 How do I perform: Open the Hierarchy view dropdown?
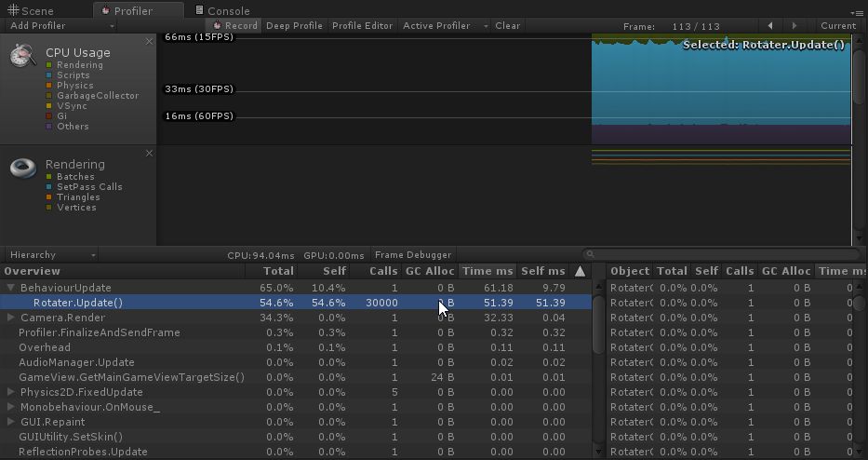pyautogui.click(x=52, y=255)
